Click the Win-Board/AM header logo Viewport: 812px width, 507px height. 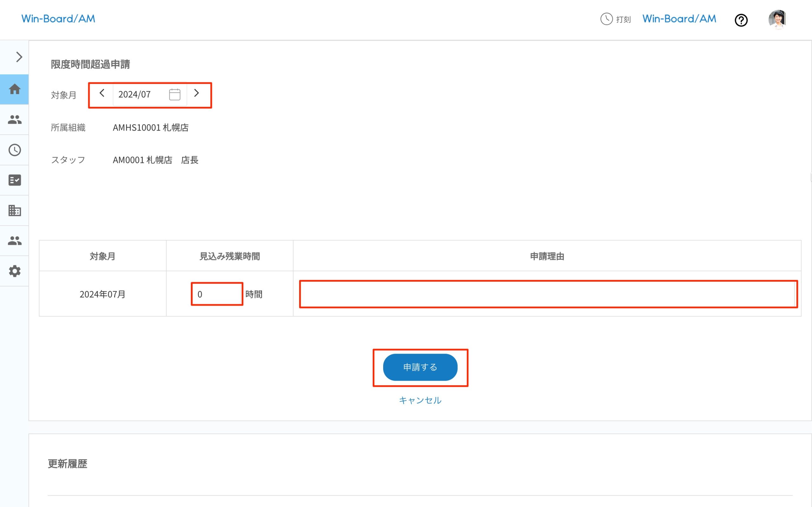[58, 18]
